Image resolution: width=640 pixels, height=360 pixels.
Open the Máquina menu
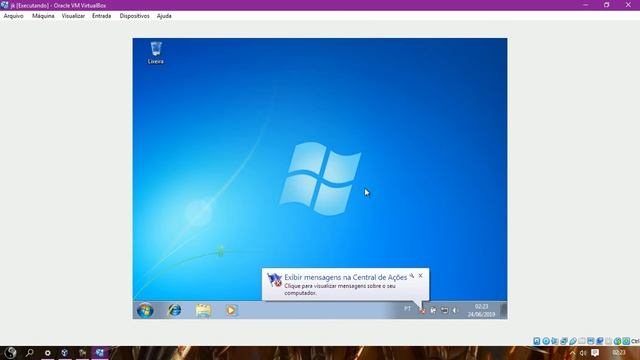click(43, 16)
